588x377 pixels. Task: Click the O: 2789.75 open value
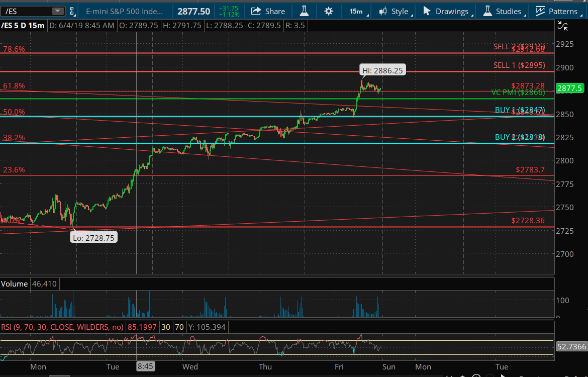click(138, 26)
